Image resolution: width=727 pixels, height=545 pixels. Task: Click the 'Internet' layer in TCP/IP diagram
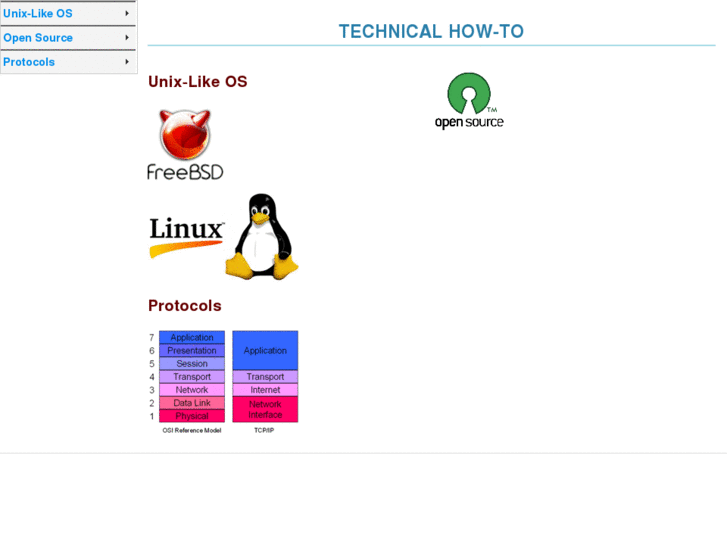tap(265, 390)
